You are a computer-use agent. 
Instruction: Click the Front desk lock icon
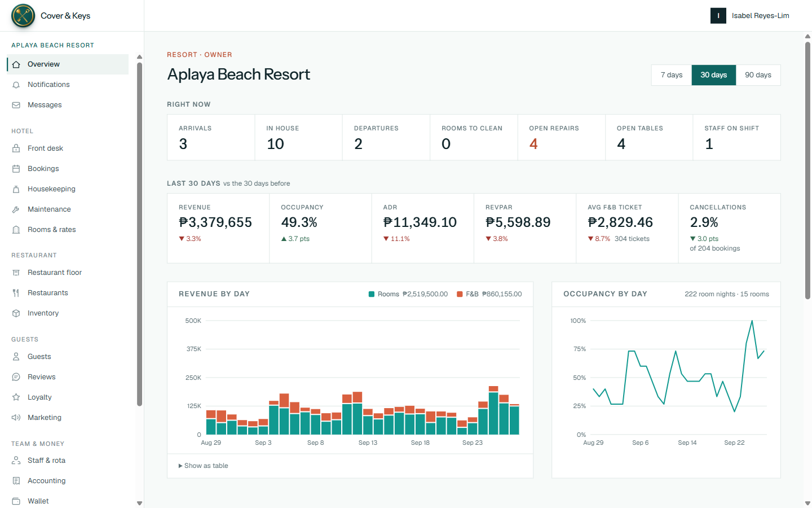click(16, 148)
